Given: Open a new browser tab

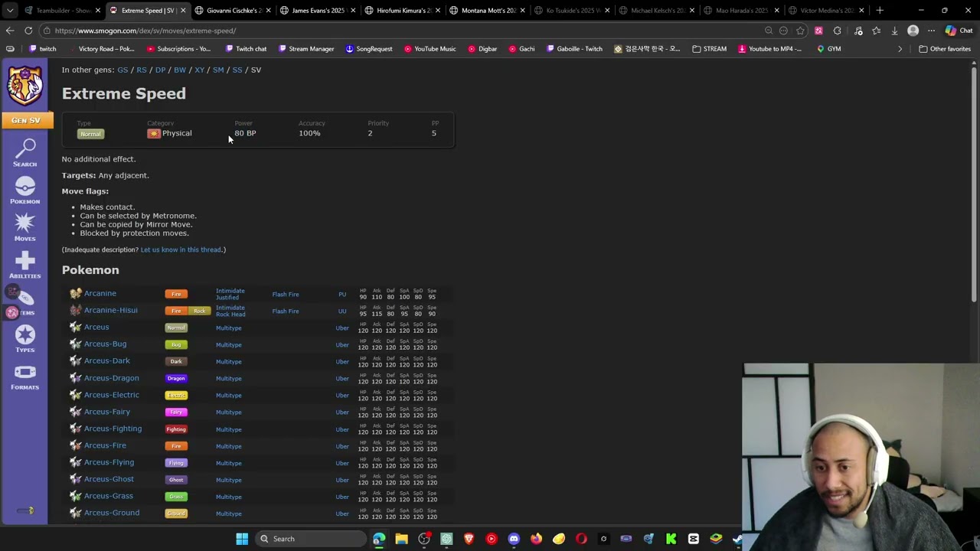Looking at the screenshot, I should pyautogui.click(x=880, y=11).
